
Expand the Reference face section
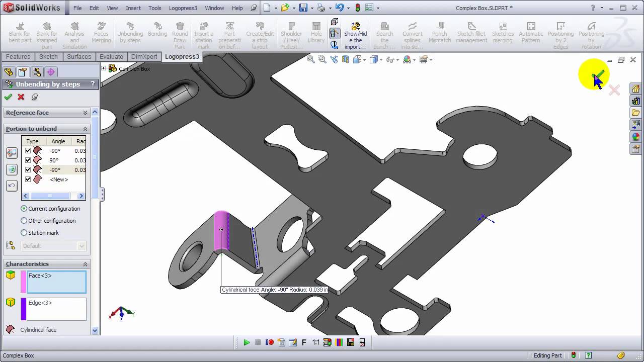click(85, 113)
